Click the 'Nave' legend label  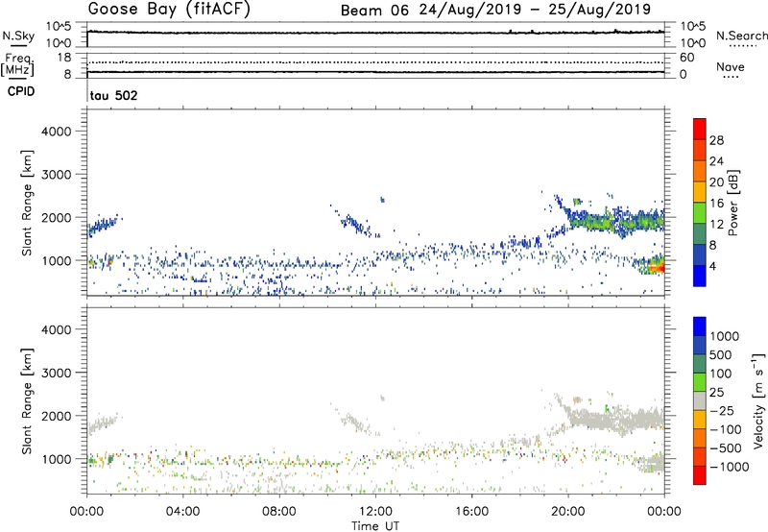731,67
